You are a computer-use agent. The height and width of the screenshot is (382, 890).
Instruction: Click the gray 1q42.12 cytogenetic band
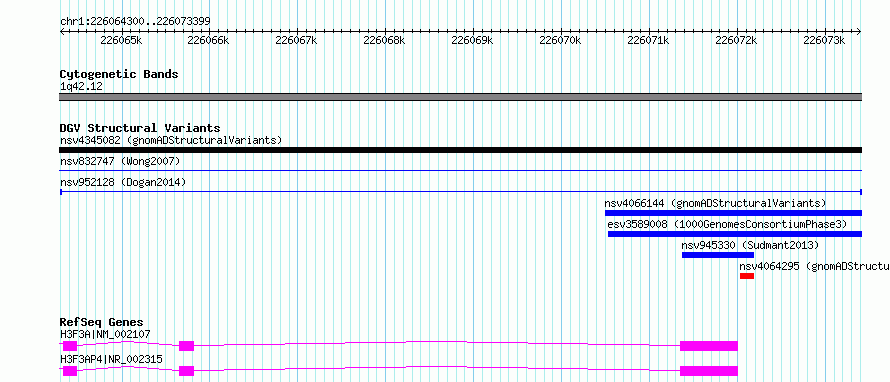[x=460, y=97]
